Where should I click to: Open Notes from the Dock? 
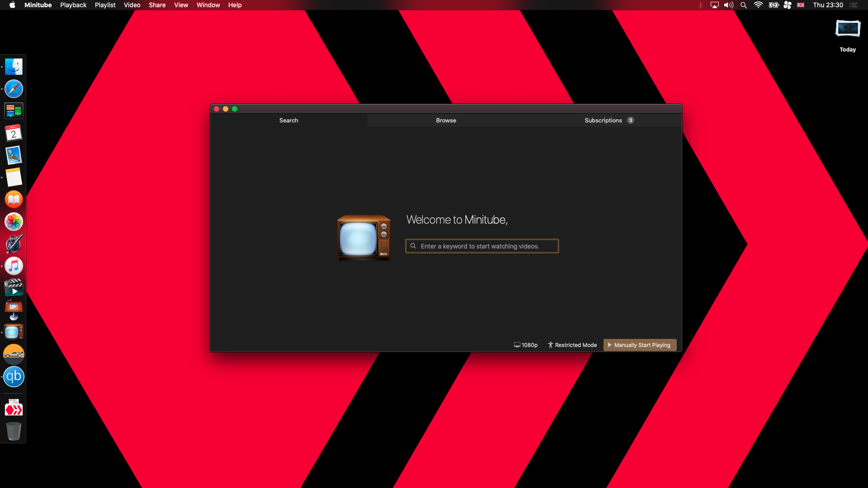pos(14,178)
